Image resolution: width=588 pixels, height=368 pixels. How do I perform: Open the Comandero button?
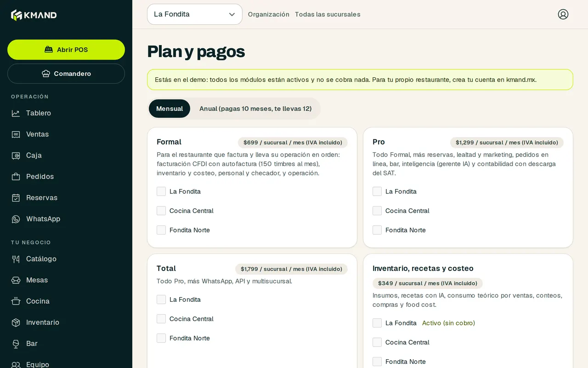pyautogui.click(x=66, y=74)
